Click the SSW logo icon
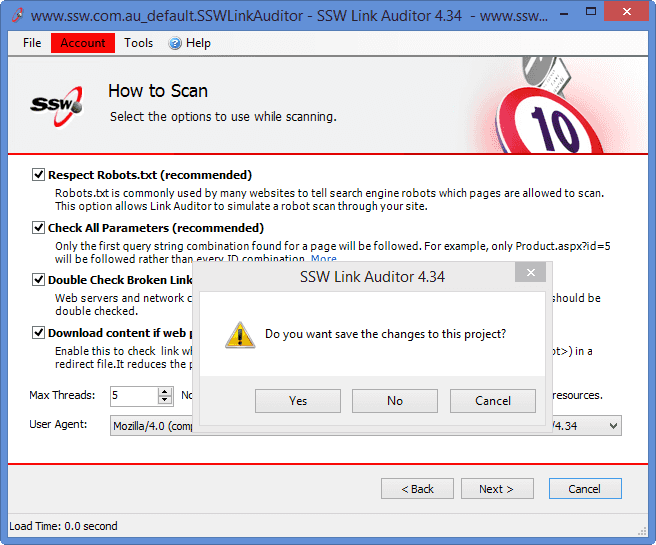656x545 pixels. point(48,104)
